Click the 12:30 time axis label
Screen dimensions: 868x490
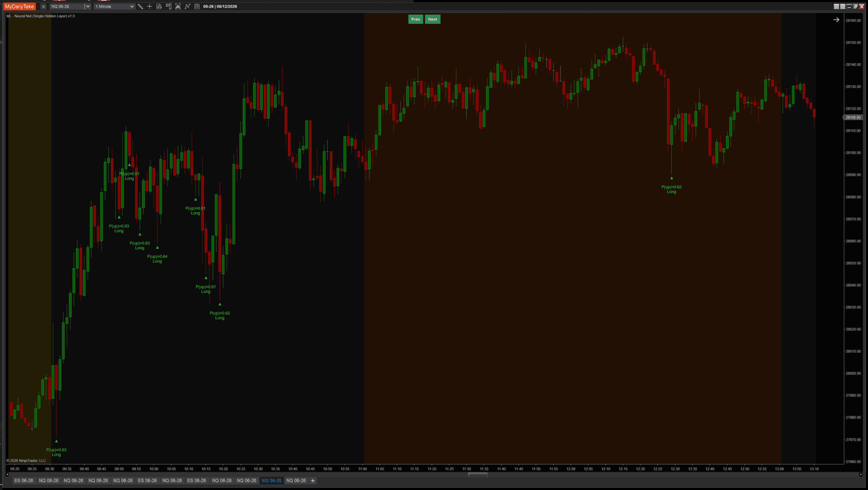point(675,469)
